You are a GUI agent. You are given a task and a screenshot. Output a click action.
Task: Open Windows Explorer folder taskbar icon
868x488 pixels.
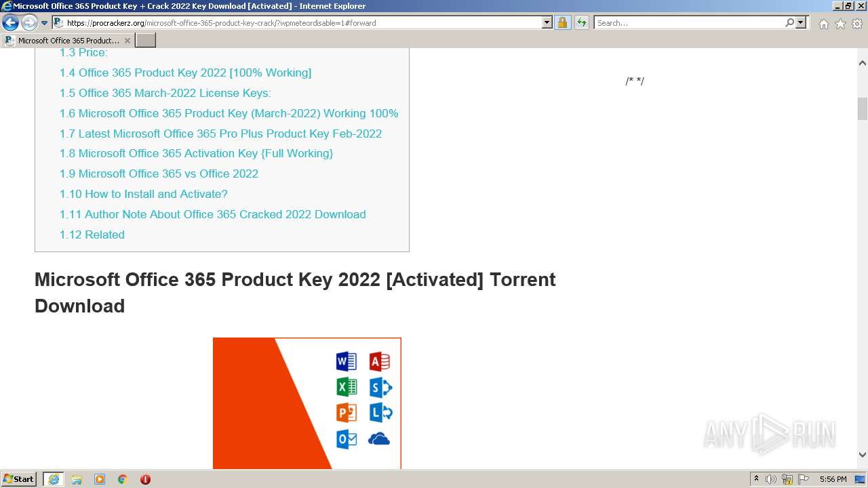click(x=77, y=479)
